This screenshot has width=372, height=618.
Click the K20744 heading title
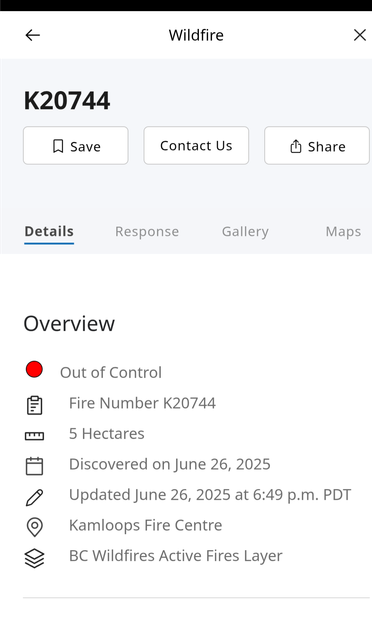(67, 101)
